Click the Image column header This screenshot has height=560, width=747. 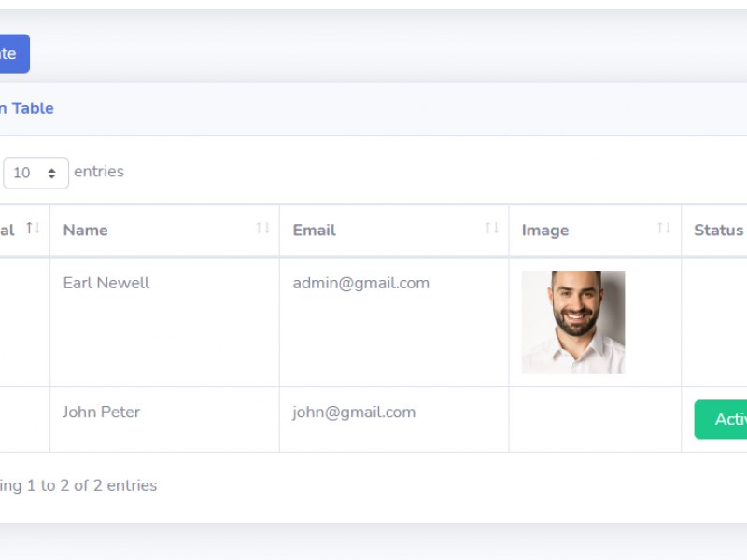[x=595, y=231]
